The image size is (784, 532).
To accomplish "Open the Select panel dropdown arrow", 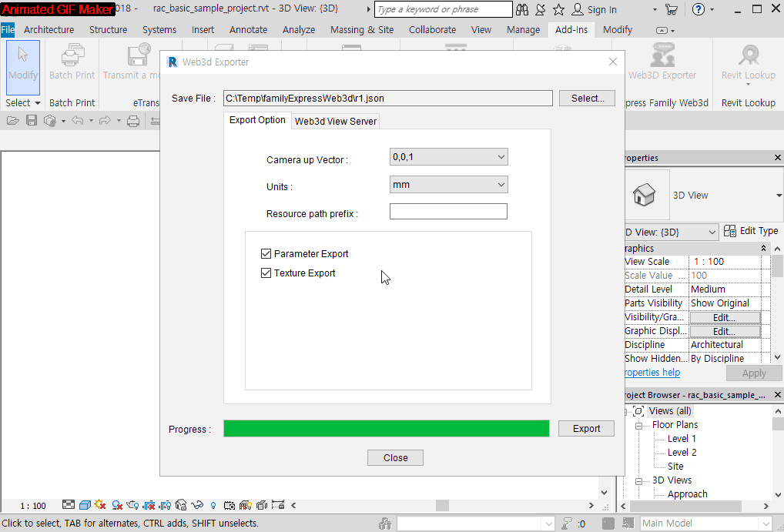I will 38,103.
